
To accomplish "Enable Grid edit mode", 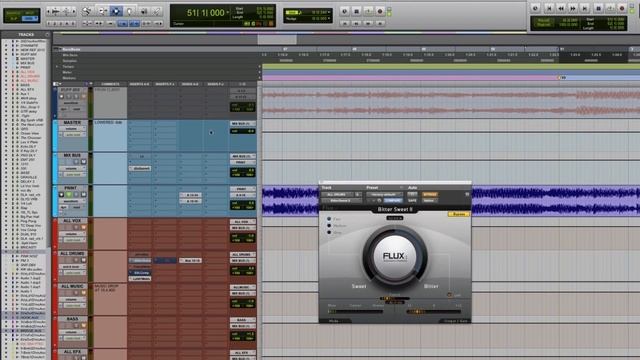I will coord(29,18).
